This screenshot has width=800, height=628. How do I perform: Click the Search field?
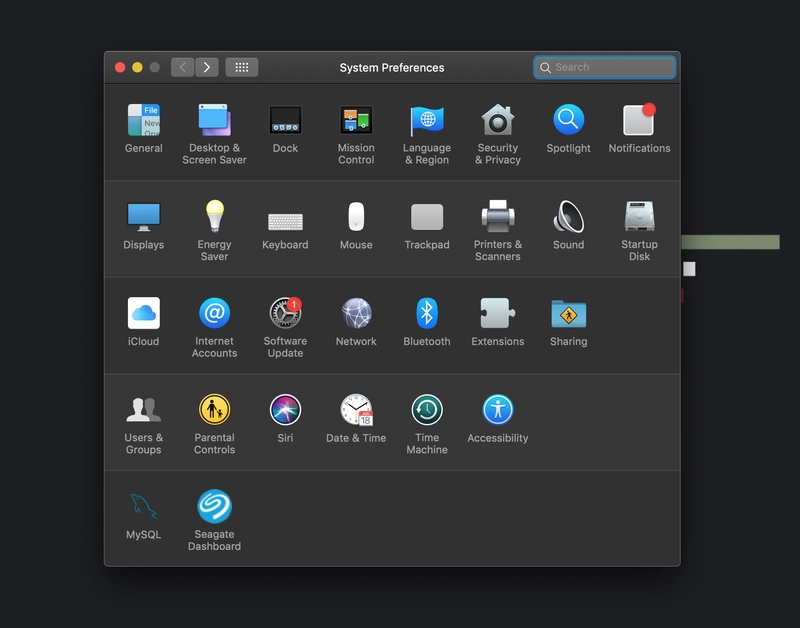point(605,67)
